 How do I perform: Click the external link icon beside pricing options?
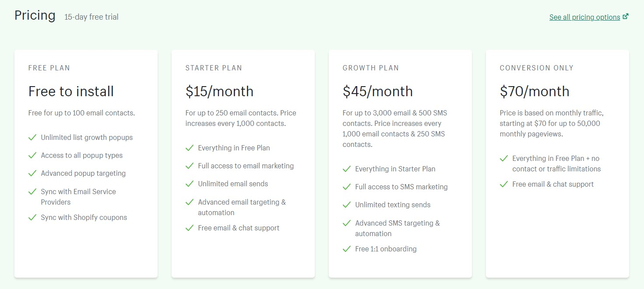[x=626, y=17]
